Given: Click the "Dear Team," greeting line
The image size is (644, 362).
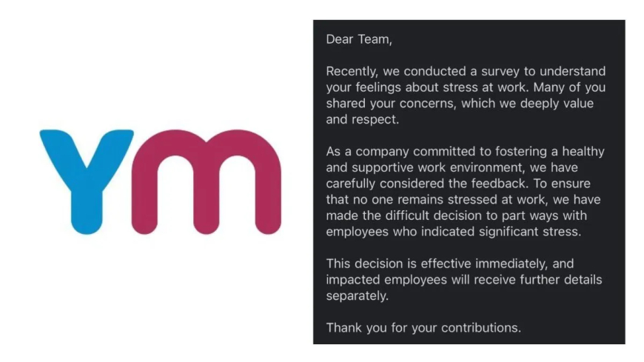Looking at the screenshot, I should coord(359,39).
